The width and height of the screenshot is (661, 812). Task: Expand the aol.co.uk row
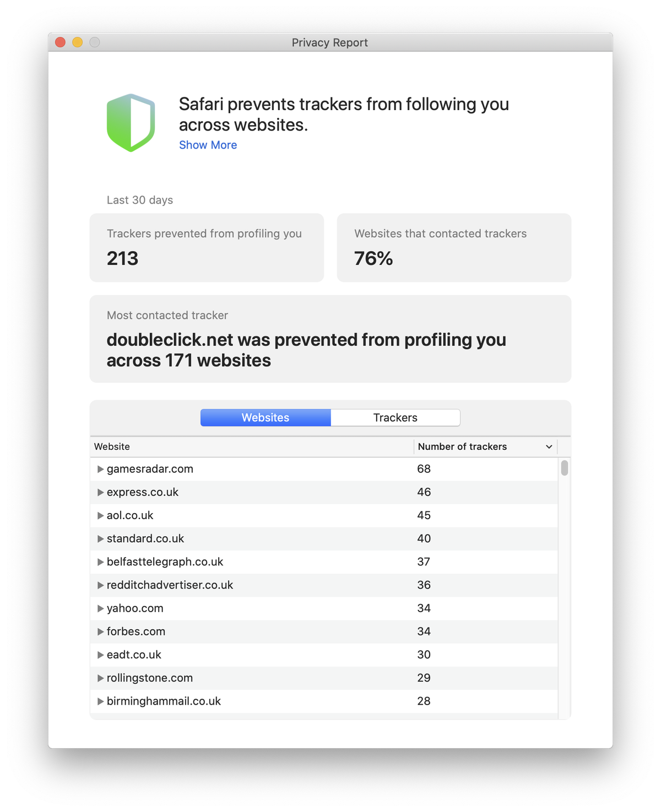[100, 515]
